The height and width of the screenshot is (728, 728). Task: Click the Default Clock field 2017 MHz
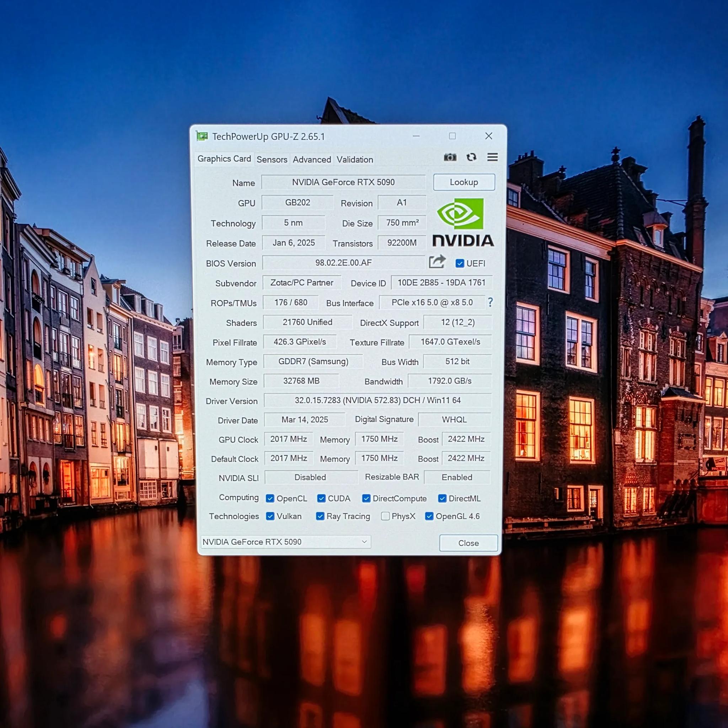[289, 458]
